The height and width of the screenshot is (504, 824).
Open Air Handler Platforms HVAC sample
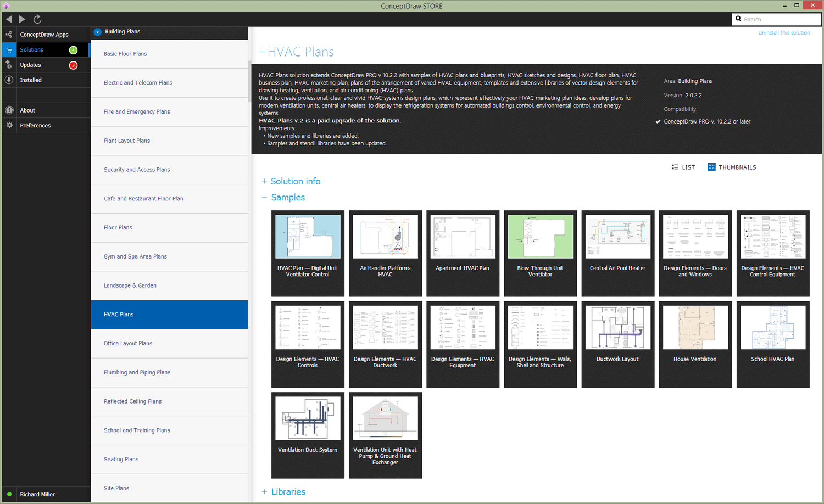(x=385, y=254)
